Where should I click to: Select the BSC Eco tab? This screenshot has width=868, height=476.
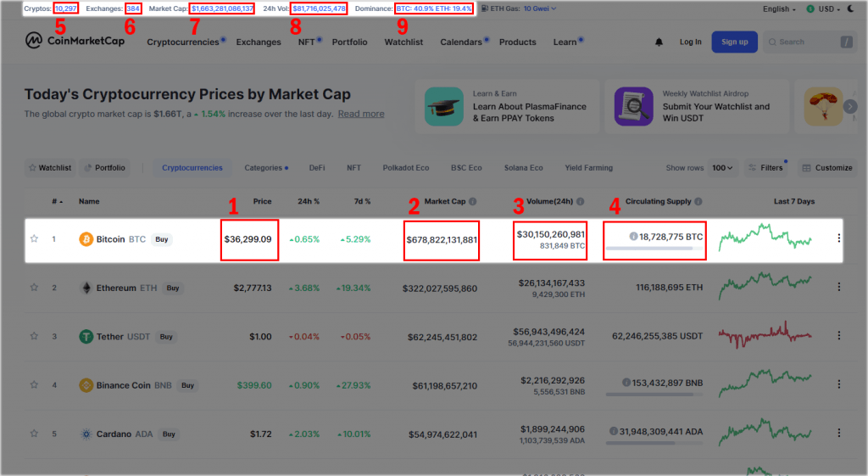click(466, 168)
